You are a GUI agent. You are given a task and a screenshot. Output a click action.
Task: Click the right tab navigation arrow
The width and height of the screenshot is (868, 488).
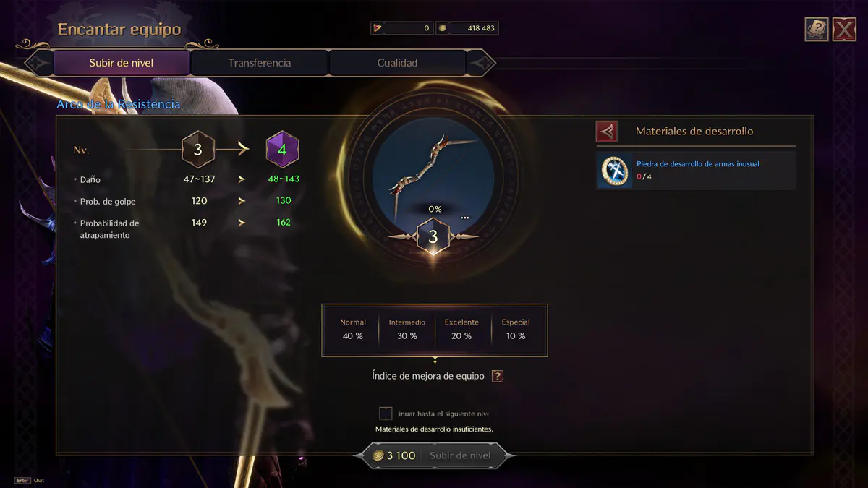(482, 63)
